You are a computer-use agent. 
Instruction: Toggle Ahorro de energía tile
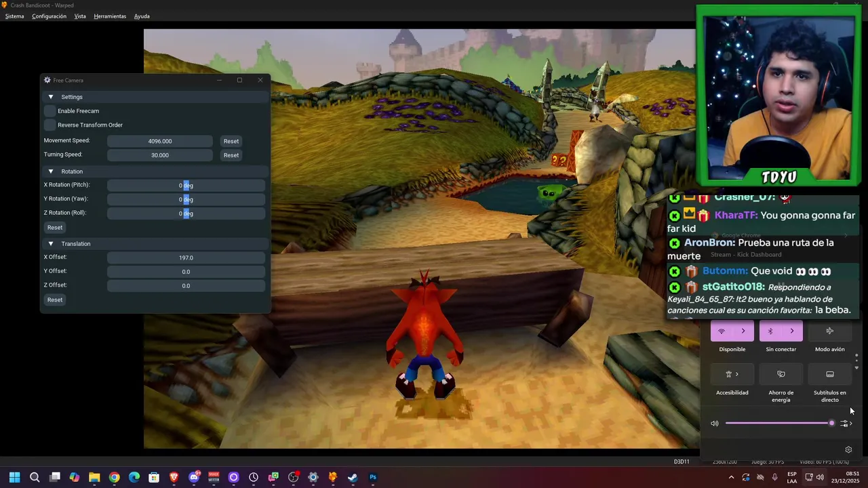(781, 374)
